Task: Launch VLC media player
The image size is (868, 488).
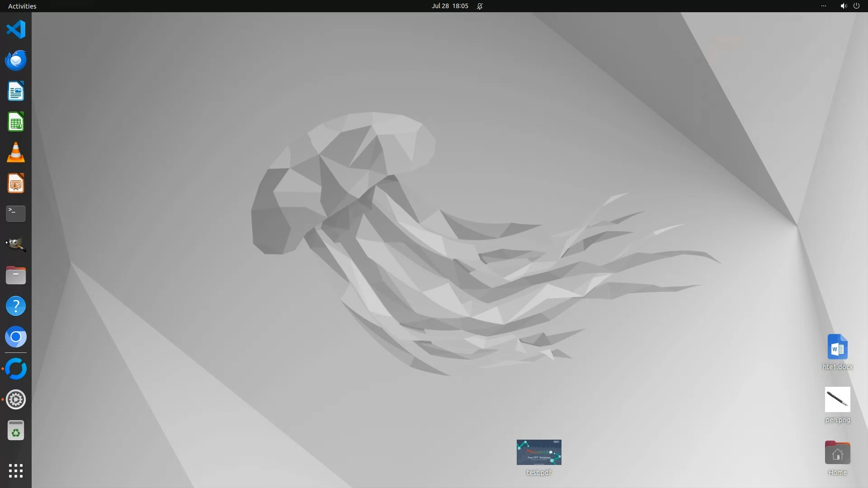Action: (x=16, y=153)
